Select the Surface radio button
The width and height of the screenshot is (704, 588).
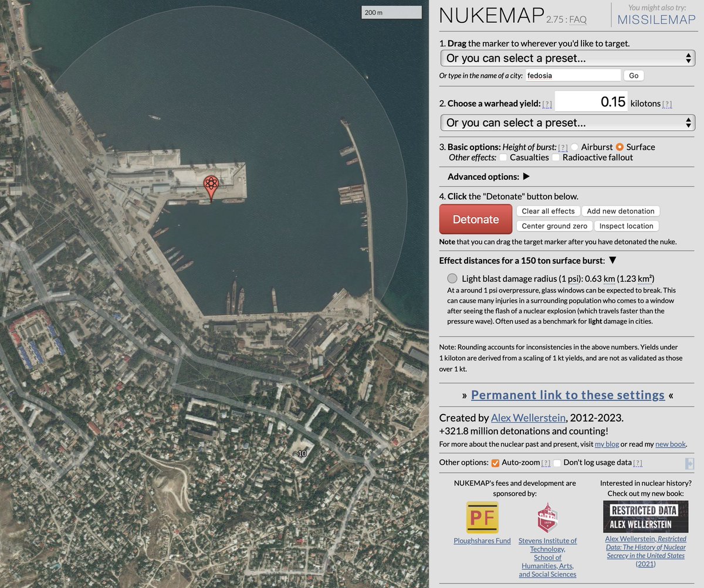(x=620, y=147)
